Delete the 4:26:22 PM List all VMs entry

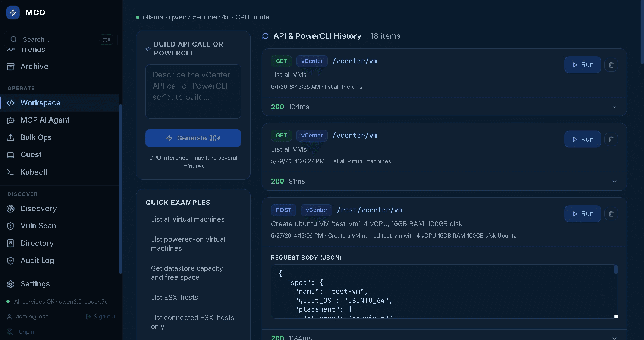pyautogui.click(x=611, y=139)
